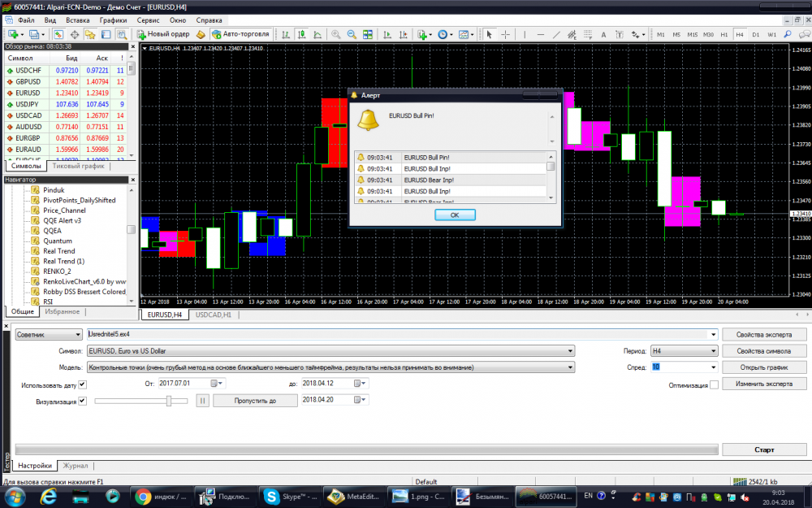
Task: Select RSI indicator in Navigator
Action: (48, 302)
